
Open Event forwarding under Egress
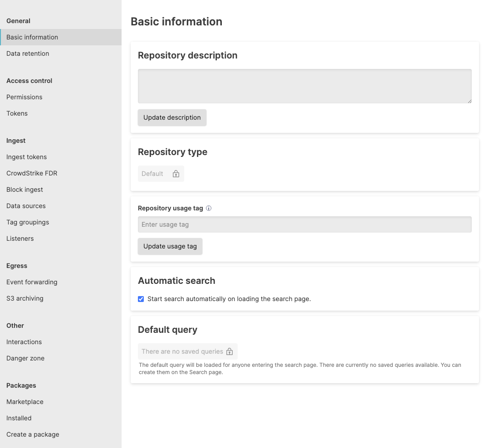point(32,282)
